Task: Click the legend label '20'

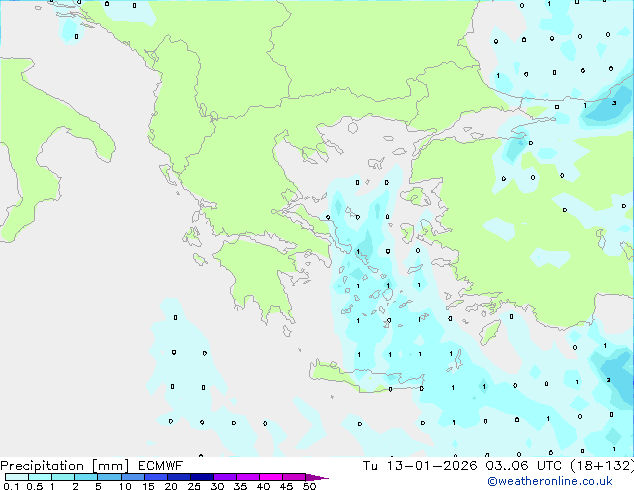Action: click(x=171, y=486)
